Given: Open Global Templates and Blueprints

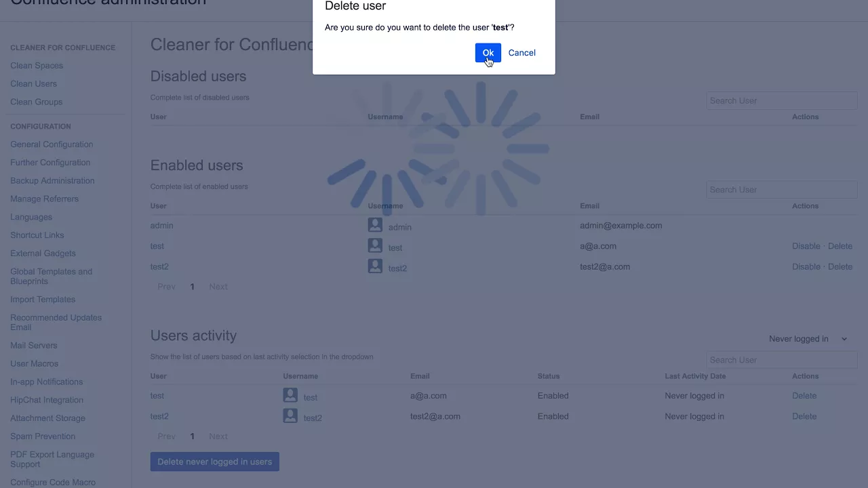Looking at the screenshot, I should 51,277.
